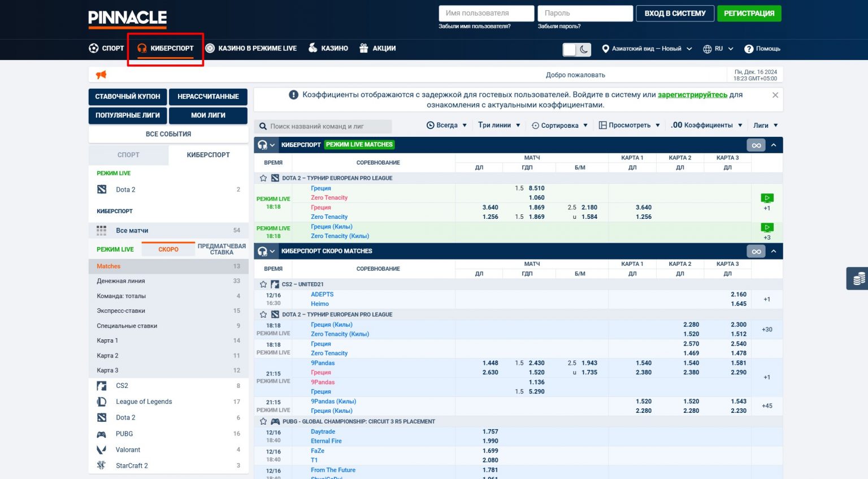
Task: Star the PUBG Global Championship league
Action: coord(263,421)
